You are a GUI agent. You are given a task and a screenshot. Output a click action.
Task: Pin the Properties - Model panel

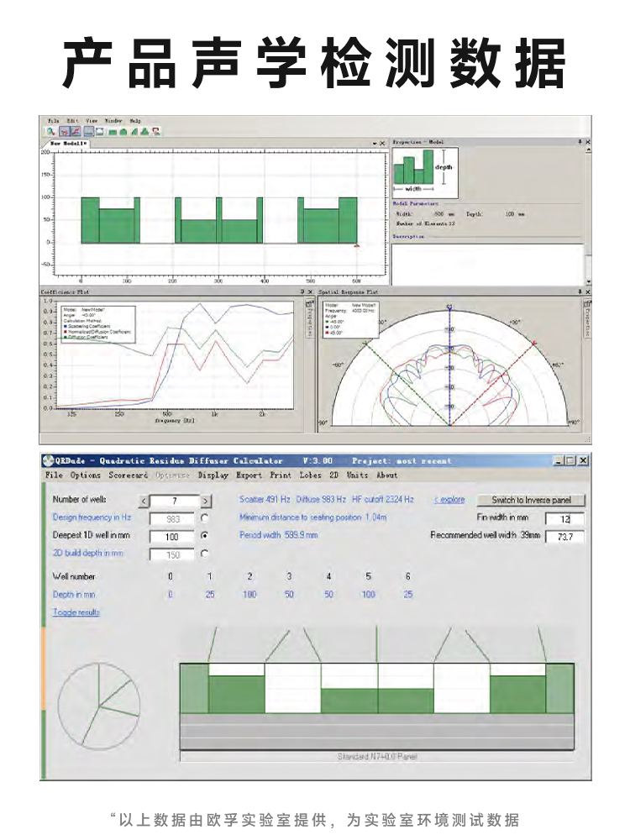(580, 142)
